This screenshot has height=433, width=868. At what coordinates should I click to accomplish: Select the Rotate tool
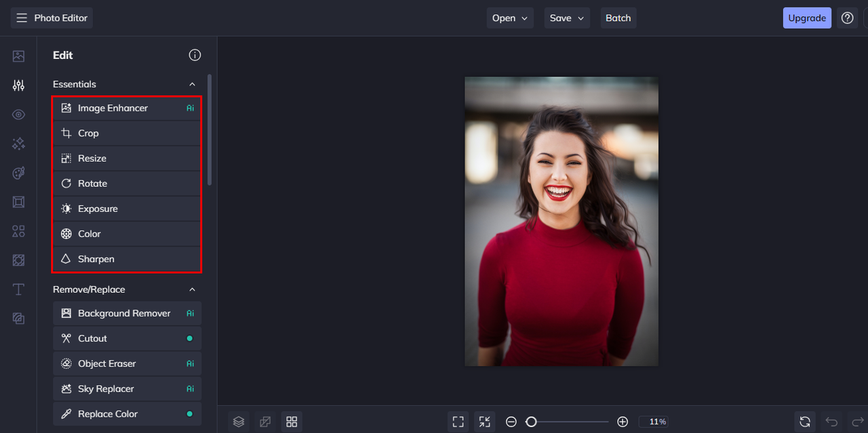pos(127,184)
